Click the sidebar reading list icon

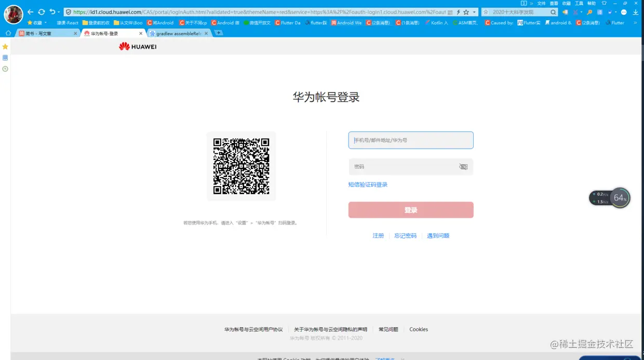(x=5, y=58)
